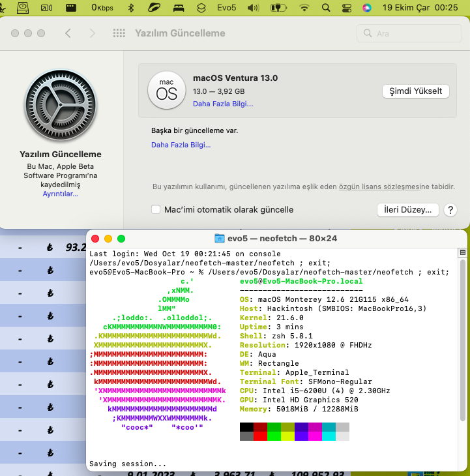This screenshot has height=476, width=470.
Task: Open the İleri Düzey... options button
Action: point(407,210)
